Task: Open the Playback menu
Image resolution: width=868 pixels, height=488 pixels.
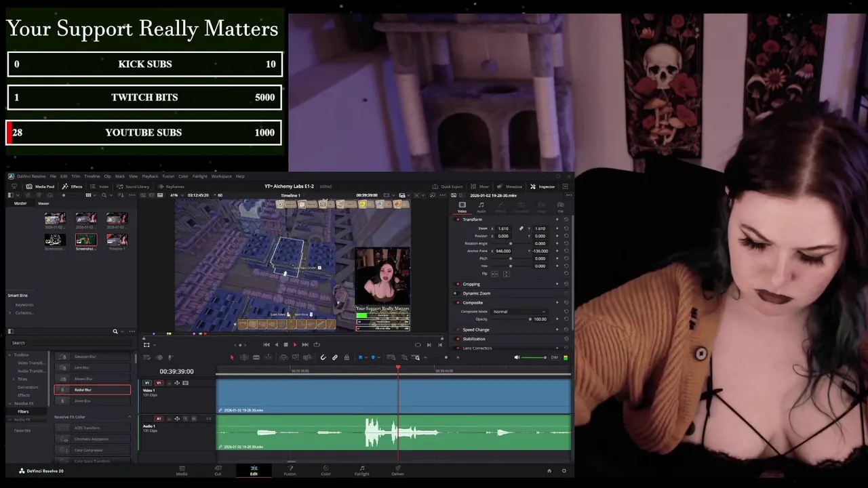Action: 150,176
